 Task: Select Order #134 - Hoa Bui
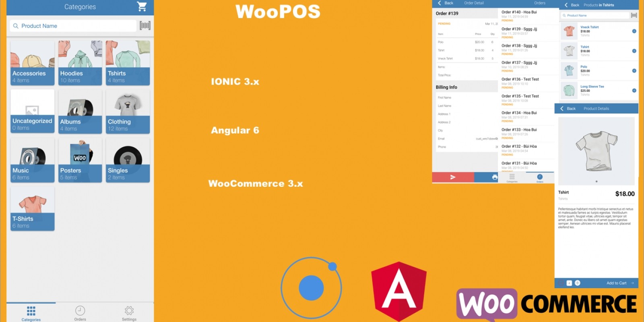pos(526,117)
